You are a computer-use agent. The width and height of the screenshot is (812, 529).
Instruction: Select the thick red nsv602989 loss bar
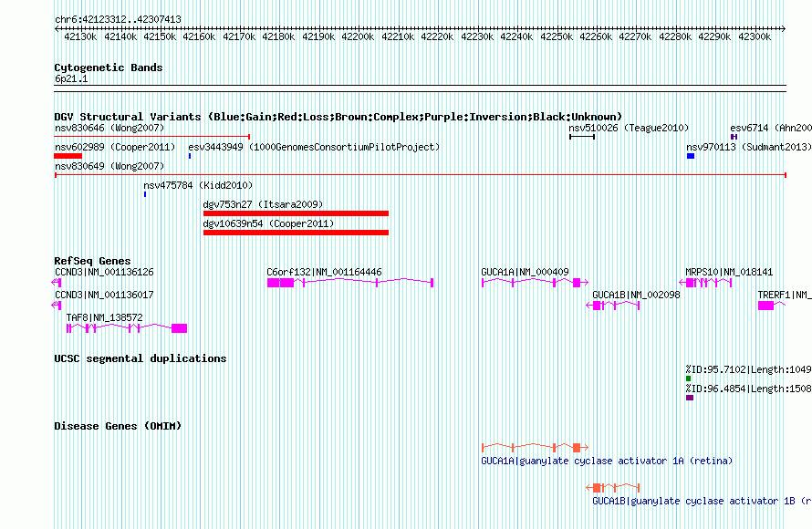pyautogui.click(x=68, y=156)
